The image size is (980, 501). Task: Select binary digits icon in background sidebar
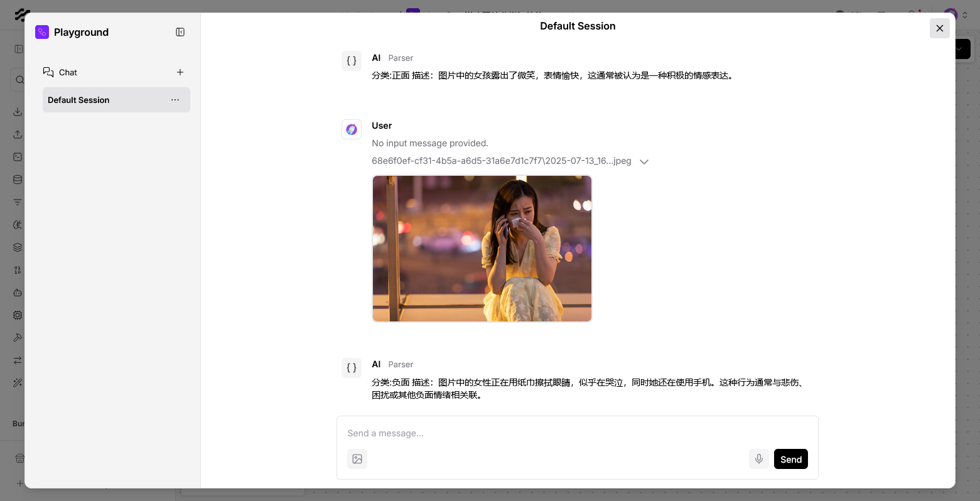(x=18, y=270)
